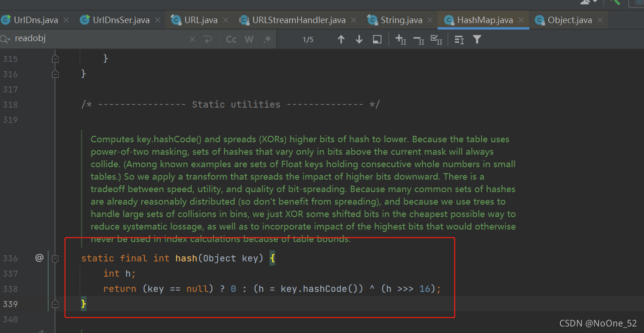Switch to the Object.java tab
Image resolution: width=644 pixels, height=333 pixels.
tap(570, 20)
